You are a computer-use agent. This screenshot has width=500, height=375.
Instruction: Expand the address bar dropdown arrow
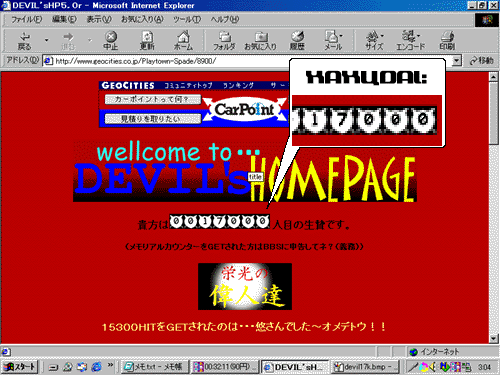(457, 61)
